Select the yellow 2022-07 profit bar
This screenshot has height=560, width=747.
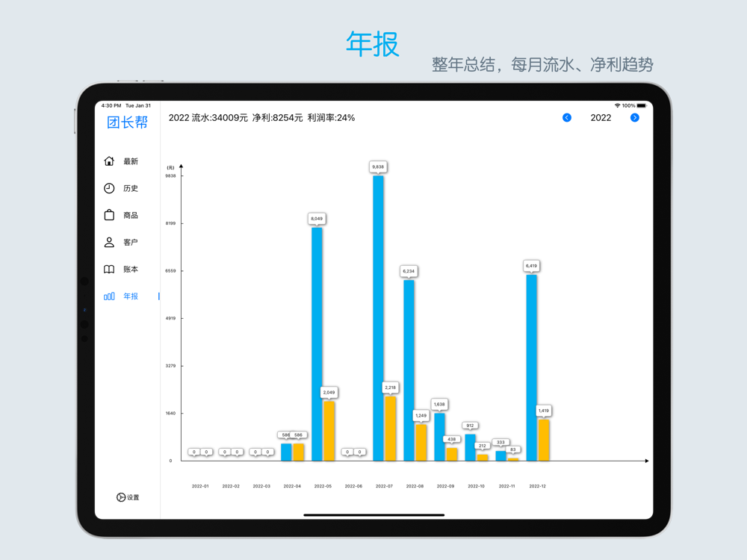(x=391, y=429)
